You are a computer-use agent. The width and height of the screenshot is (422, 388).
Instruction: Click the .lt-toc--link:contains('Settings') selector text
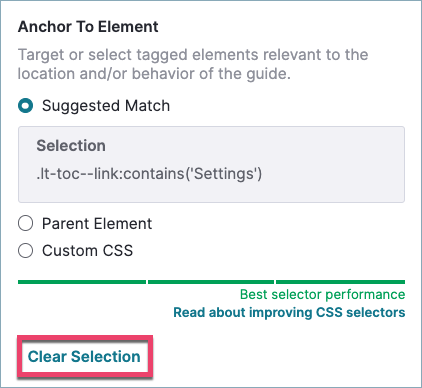[149, 174]
